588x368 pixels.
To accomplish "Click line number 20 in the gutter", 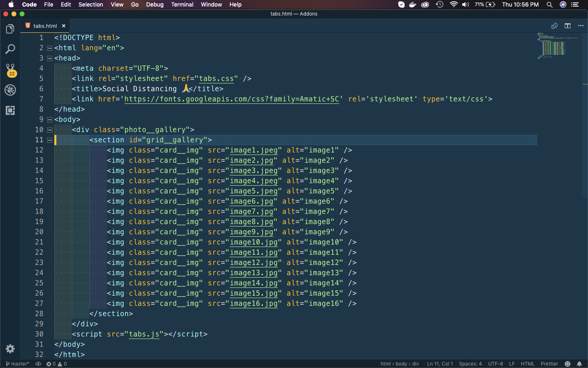I will 39,232.
